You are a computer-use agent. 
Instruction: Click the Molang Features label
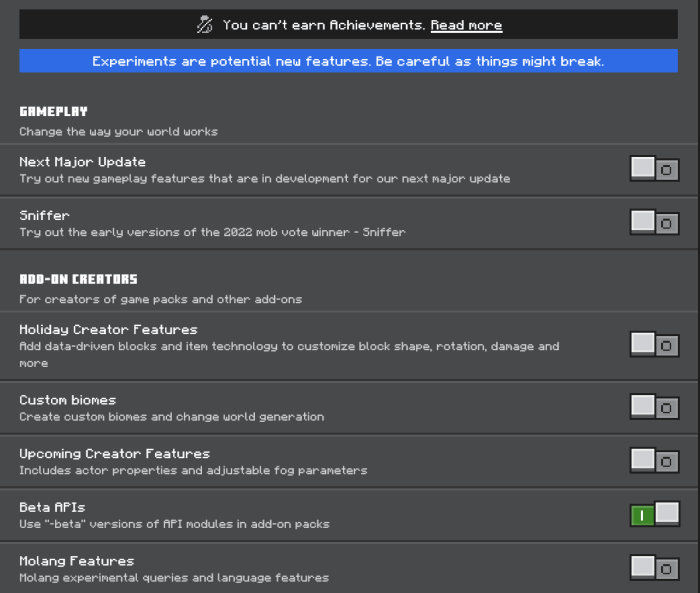[x=76, y=561]
